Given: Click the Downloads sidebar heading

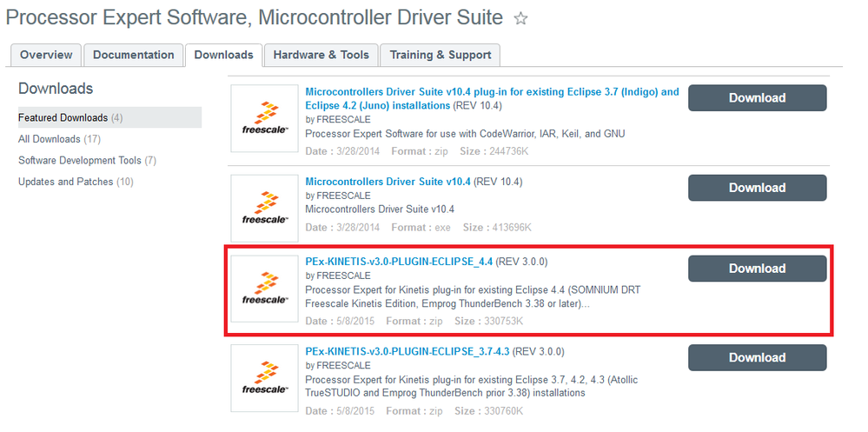Looking at the screenshot, I should [x=56, y=89].
